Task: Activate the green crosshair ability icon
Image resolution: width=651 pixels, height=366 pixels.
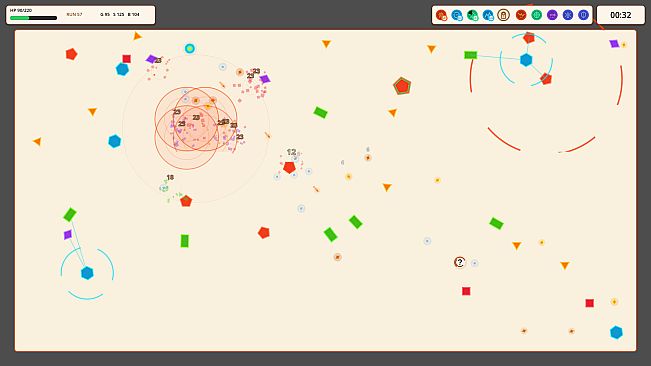Action: tap(536, 15)
